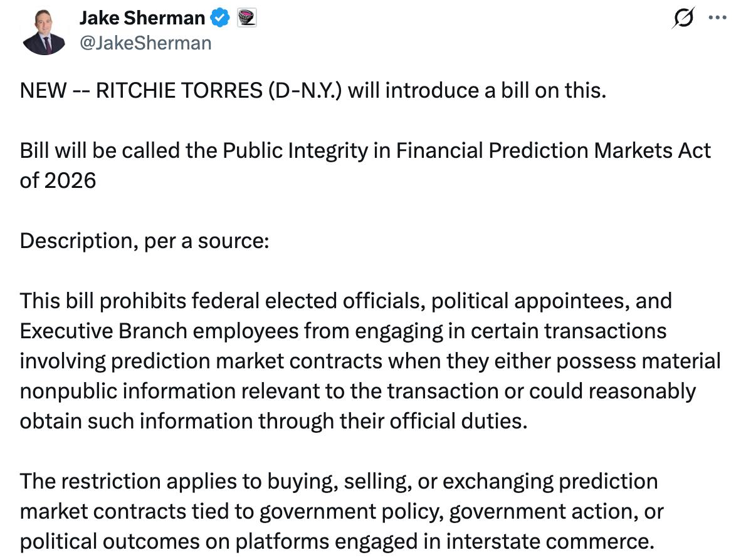Screen dimensions: 736x560
Task: Open the Grok explain-post icon
Action: (682, 19)
